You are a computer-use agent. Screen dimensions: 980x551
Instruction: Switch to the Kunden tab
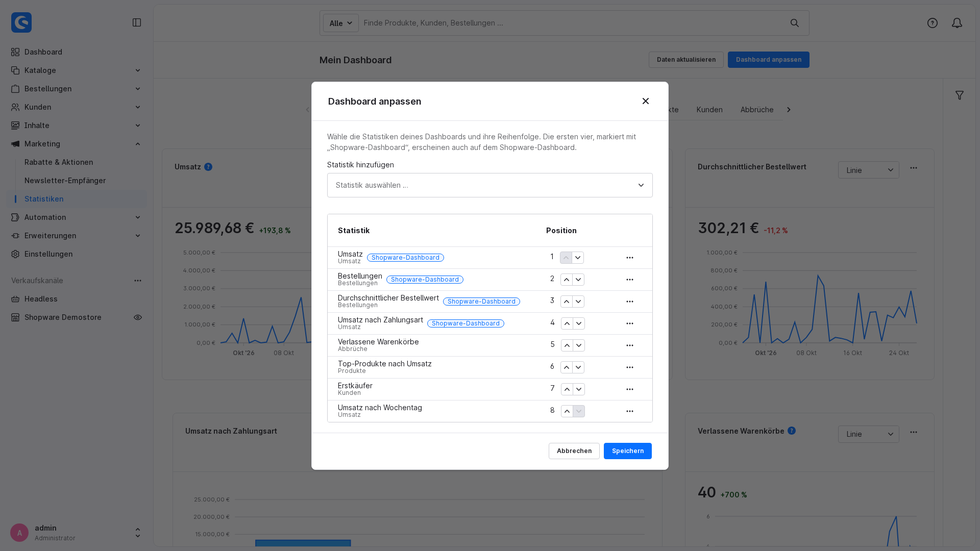(709, 110)
